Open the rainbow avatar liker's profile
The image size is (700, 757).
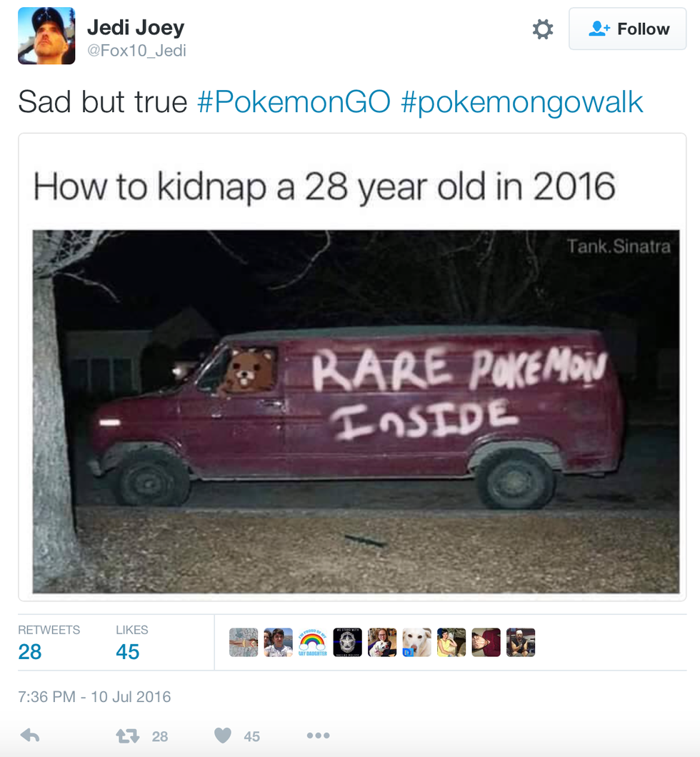tap(313, 642)
